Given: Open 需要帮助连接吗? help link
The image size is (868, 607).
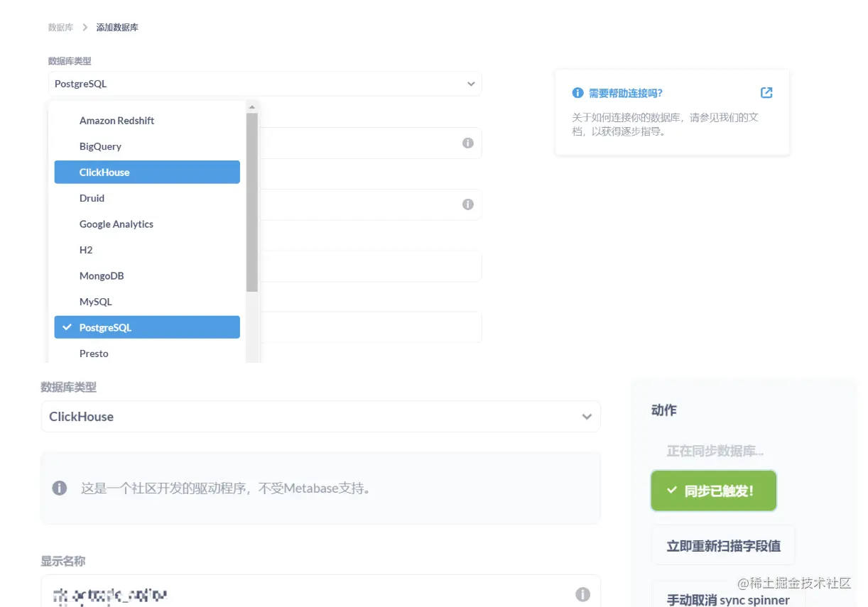Looking at the screenshot, I should 626,93.
